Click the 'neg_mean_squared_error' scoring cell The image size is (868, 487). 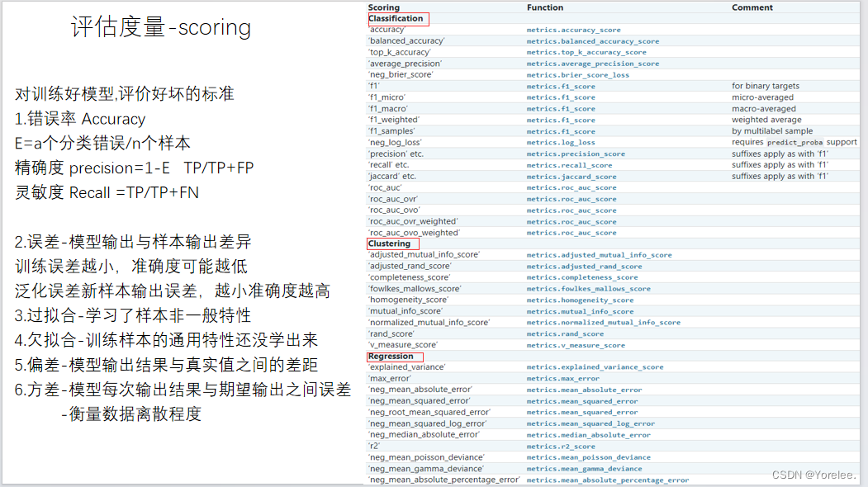coord(420,400)
